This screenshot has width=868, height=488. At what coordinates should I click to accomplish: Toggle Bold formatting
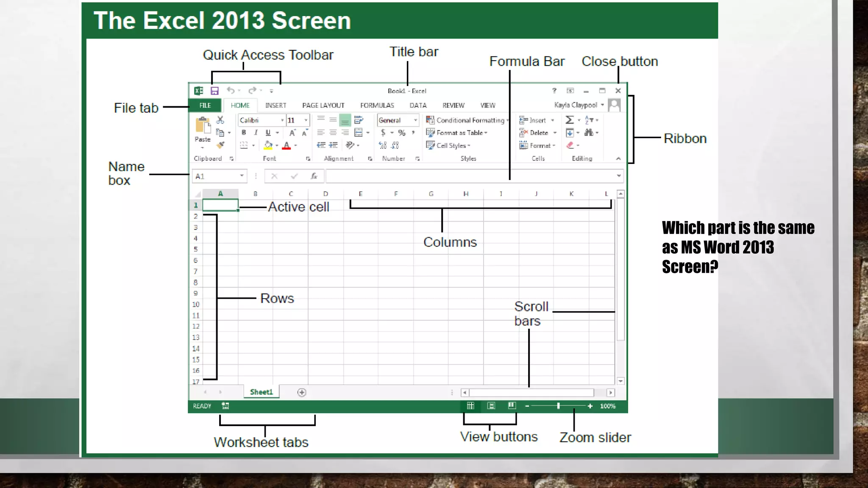244,133
